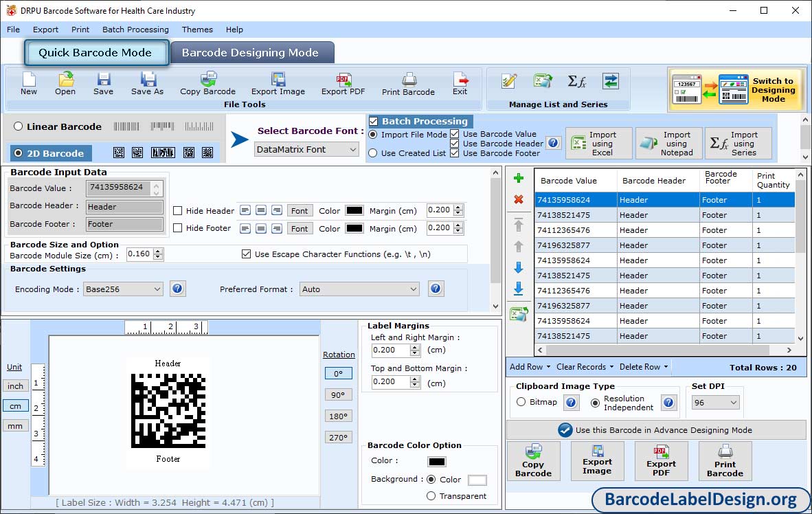Increase Left and Right Margin stepper
This screenshot has height=514, width=812.
point(415,347)
